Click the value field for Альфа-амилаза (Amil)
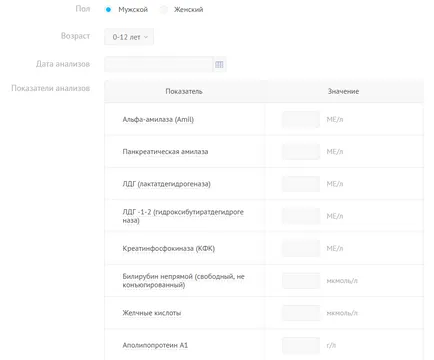 pyautogui.click(x=301, y=119)
